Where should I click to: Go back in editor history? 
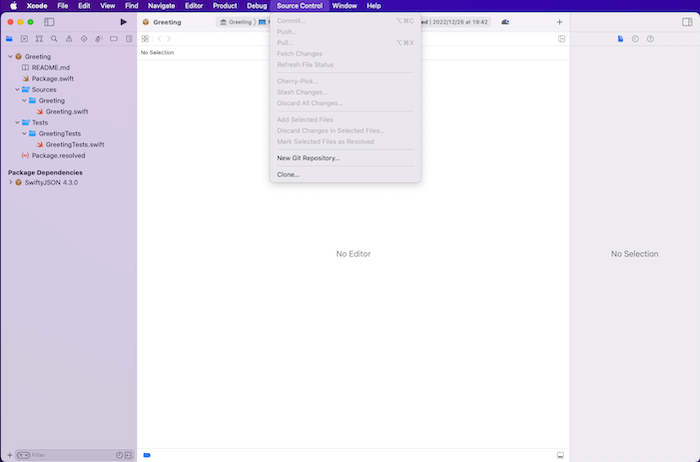tap(159, 39)
